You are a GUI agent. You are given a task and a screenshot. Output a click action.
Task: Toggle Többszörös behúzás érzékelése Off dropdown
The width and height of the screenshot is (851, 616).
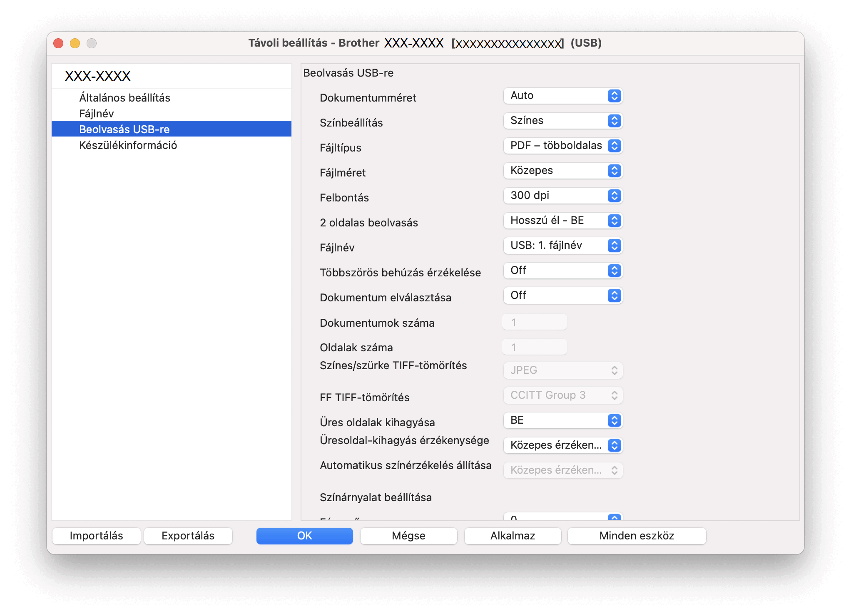point(562,271)
